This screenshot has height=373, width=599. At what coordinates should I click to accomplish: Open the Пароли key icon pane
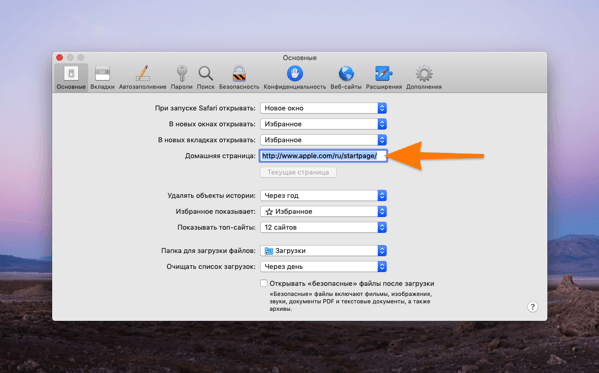pyautogui.click(x=181, y=78)
